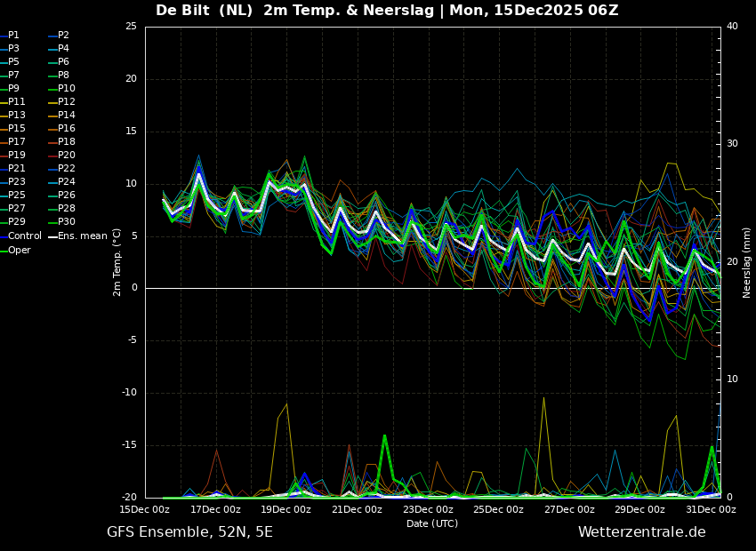Click the Control run legend entry

[24, 236]
